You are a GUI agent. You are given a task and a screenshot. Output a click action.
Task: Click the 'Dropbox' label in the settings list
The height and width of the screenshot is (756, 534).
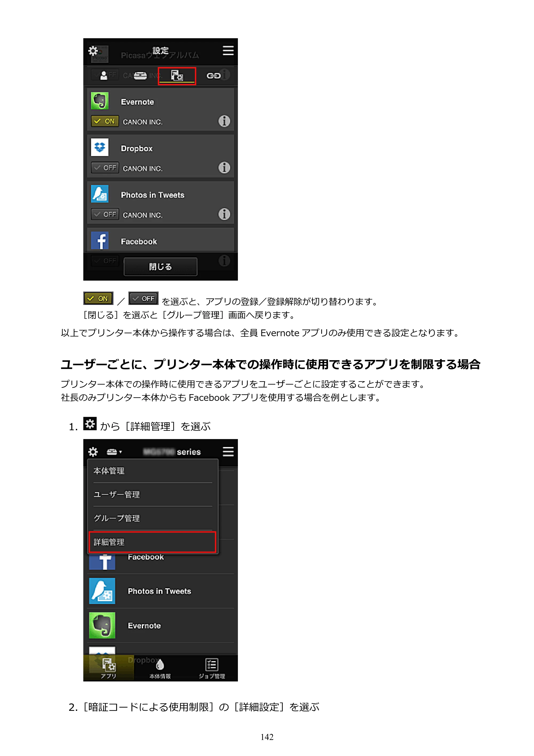(x=137, y=149)
